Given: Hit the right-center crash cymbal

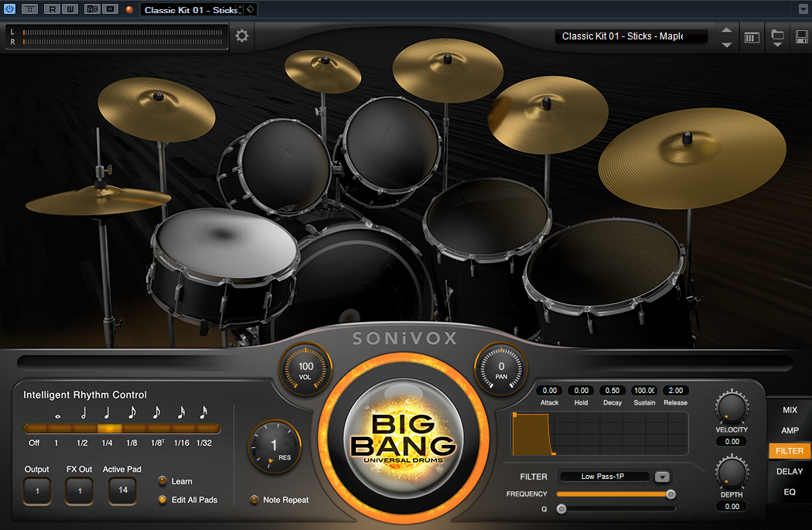Looking at the screenshot, I should (548, 115).
